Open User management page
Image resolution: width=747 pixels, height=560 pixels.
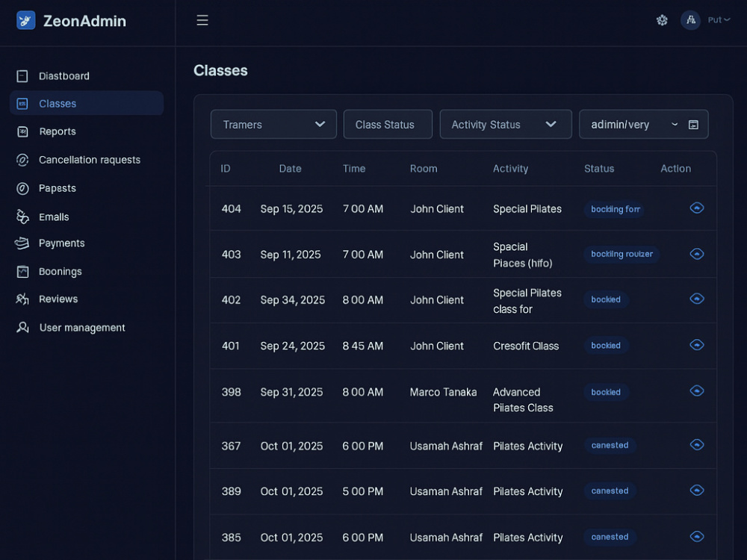pyautogui.click(x=82, y=328)
